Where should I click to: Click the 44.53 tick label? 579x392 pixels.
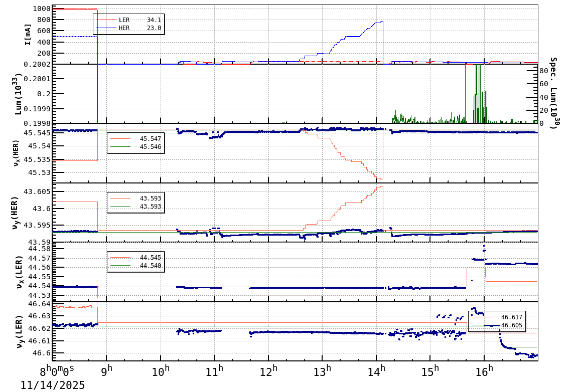pyautogui.click(x=40, y=295)
